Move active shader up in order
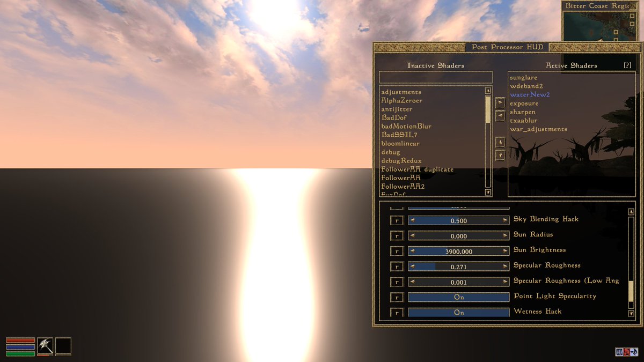The width and height of the screenshot is (644, 362). click(500, 142)
